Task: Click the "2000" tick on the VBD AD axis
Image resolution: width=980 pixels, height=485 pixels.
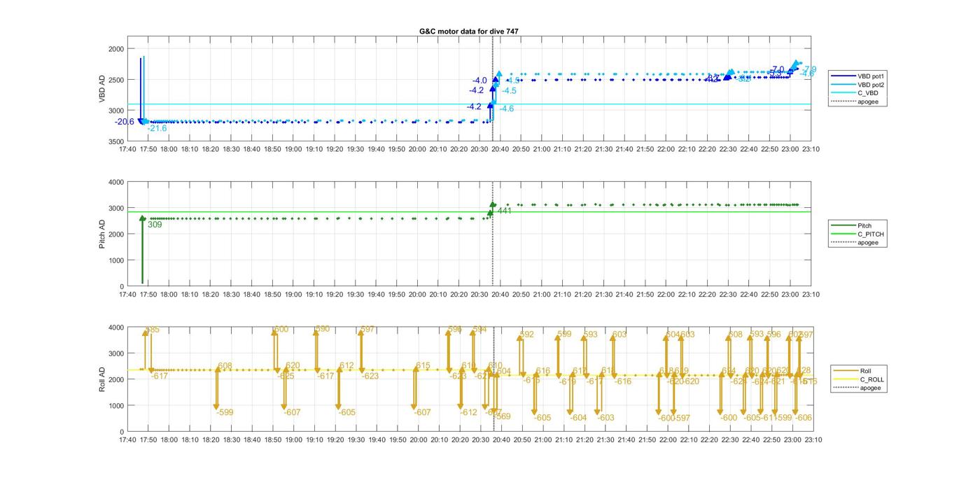Action: tap(116, 49)
